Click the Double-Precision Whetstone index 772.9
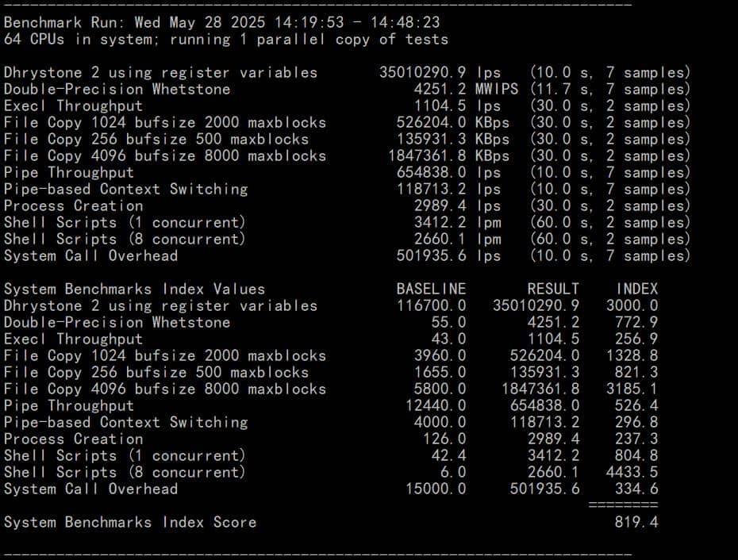738x560 pixels. tap(636, 322)
